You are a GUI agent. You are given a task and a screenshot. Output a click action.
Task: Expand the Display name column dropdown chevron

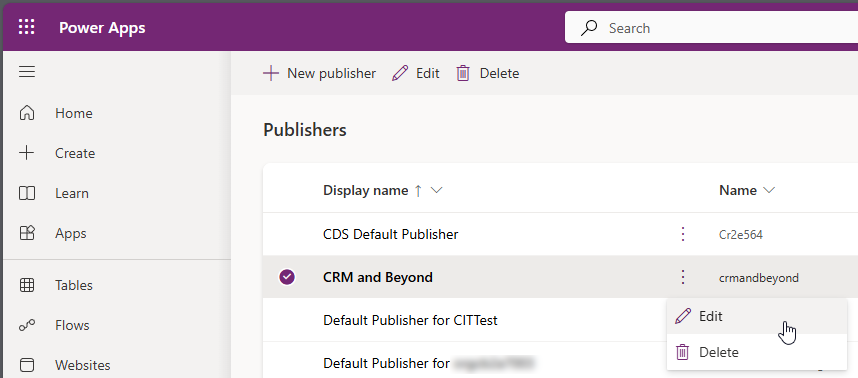[436, 190]
